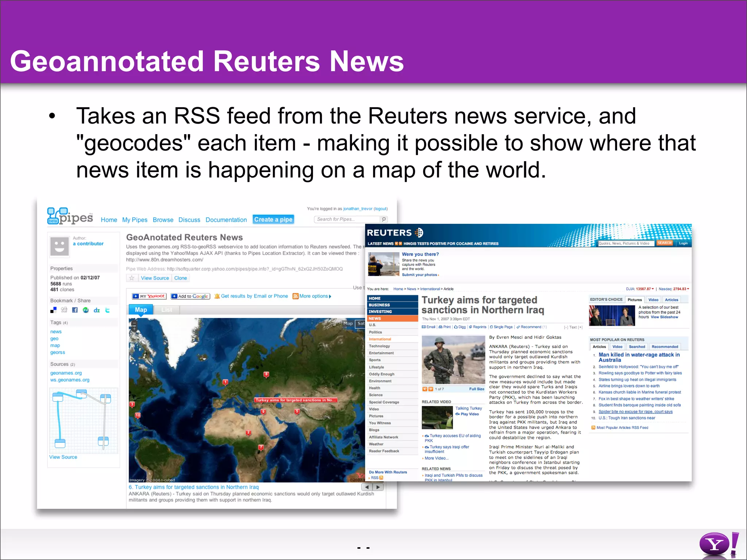747x560 pixels.
Task: Click the Add to My Yahoo badge
Action: click(149, 296)
